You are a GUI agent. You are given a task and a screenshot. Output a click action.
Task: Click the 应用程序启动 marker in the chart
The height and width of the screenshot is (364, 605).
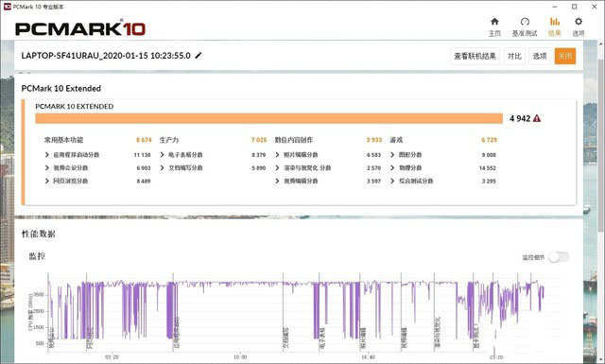[x=177, y=333]
